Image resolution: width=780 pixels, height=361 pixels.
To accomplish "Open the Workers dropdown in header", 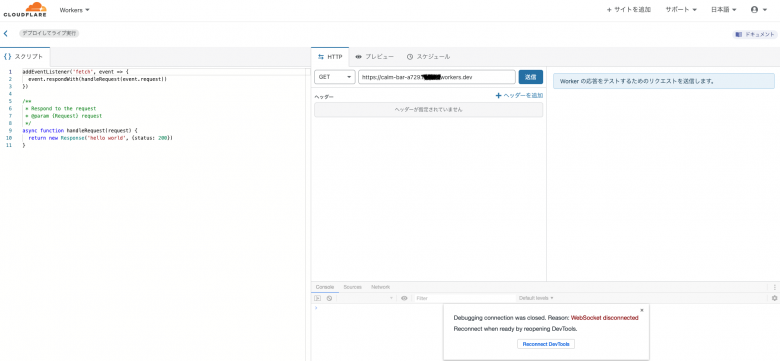I will pos(74,9).
